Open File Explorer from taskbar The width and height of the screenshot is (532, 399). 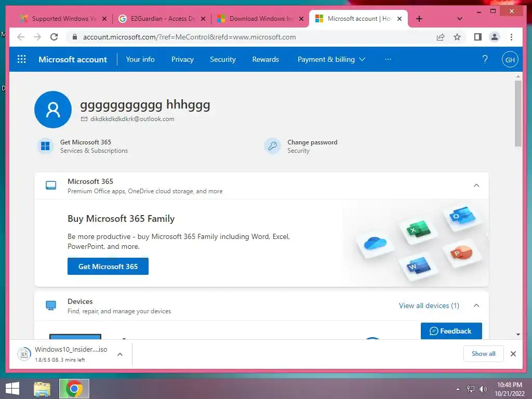pyautogui.click(x=42, y=389)
